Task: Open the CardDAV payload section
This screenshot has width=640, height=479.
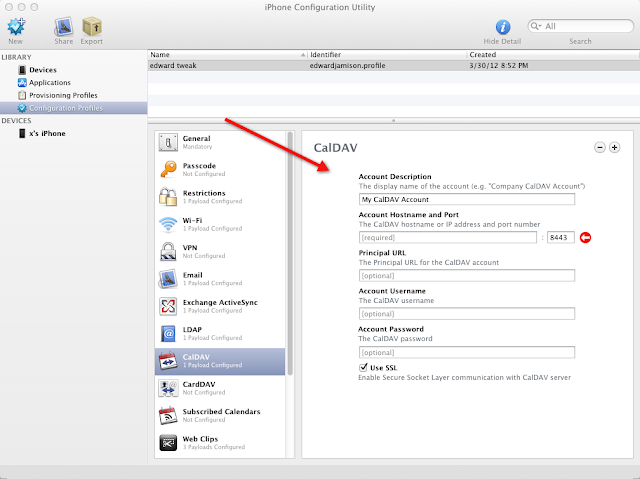Action: [x=220, y=388]
